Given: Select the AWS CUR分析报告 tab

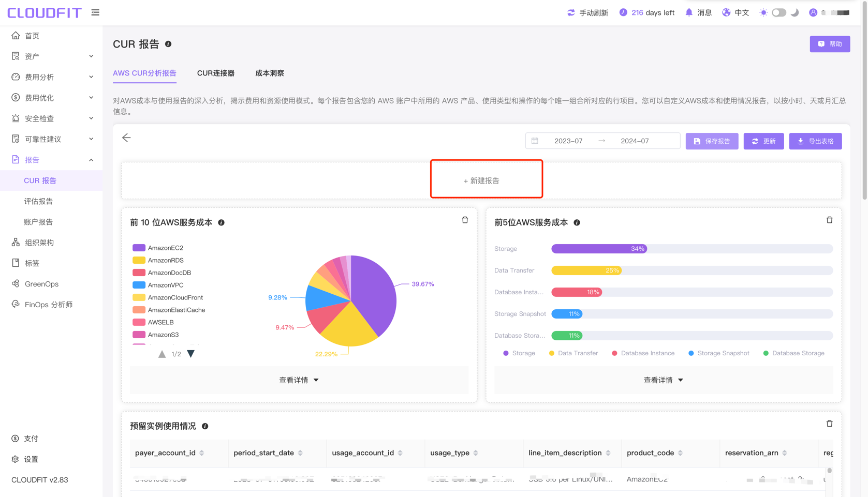Looking at the screenshot, I should coord(144,73).
